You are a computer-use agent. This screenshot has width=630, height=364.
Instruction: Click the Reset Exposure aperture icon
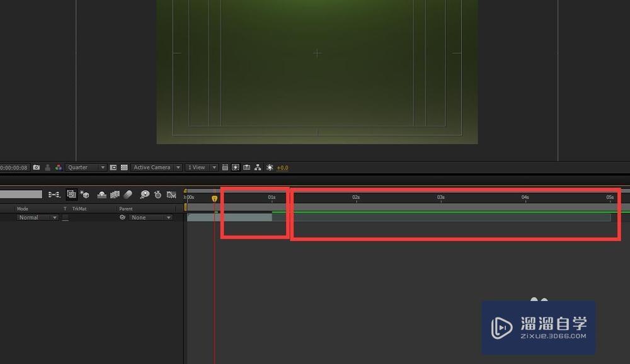270,168
